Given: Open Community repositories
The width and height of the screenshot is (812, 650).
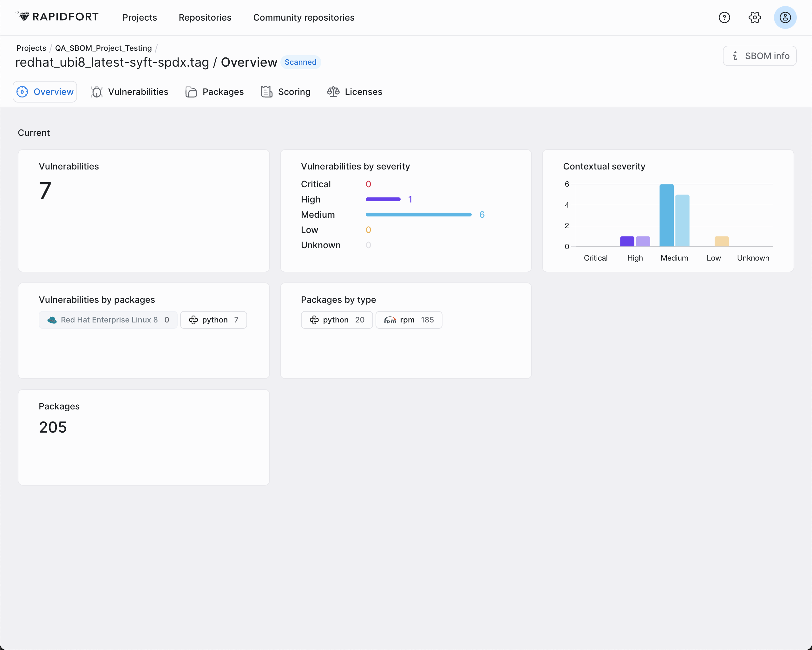Looking at the screenshot, I should pos(304,17).
